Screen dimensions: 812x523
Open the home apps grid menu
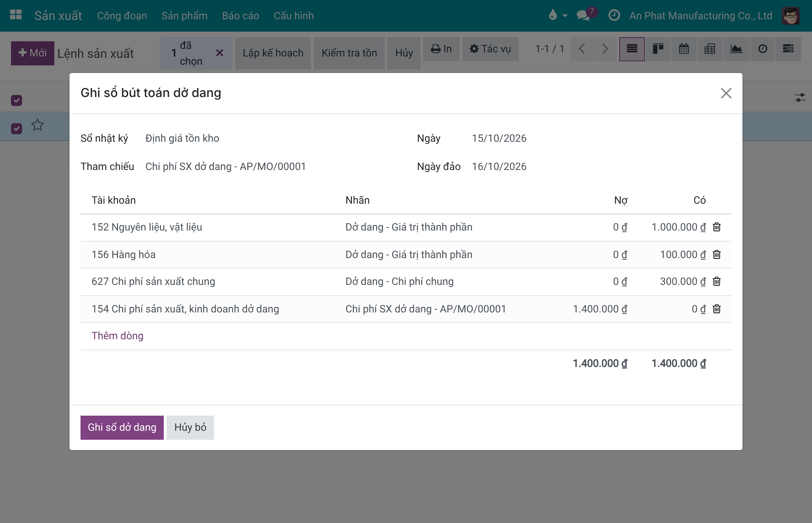[x=16, y=15]
